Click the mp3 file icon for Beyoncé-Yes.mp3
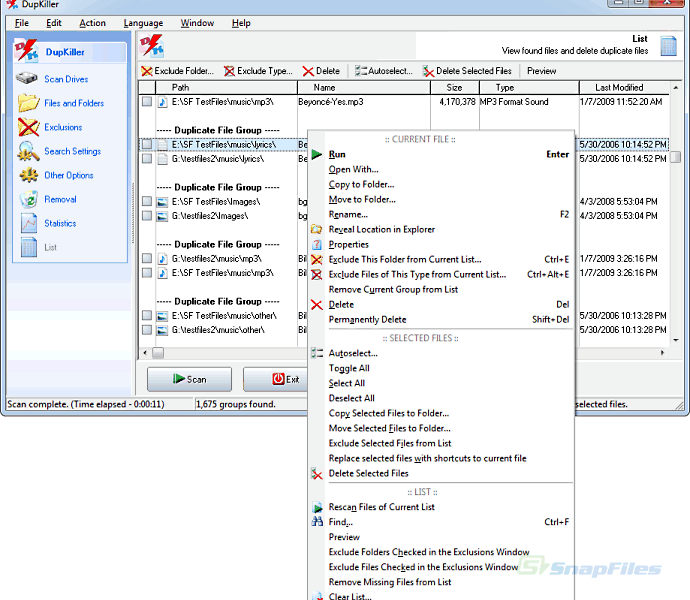 (162, 102)
